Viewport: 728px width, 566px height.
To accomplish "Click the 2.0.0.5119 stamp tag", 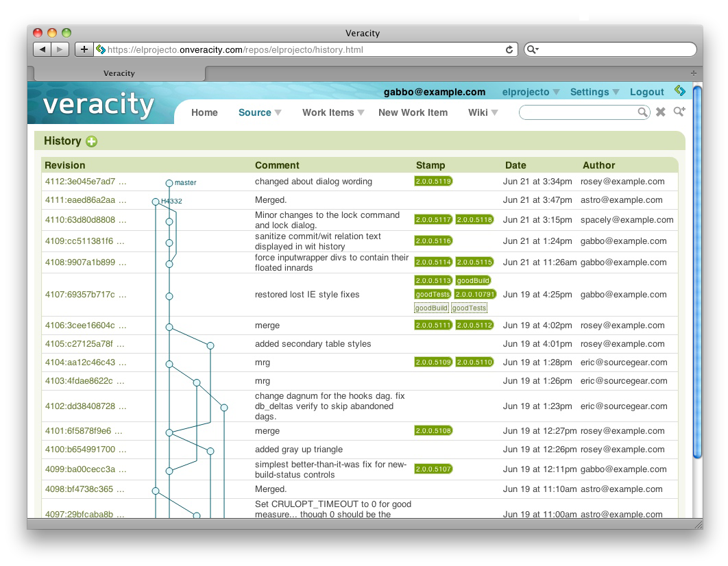I will [x=433, y=182].
